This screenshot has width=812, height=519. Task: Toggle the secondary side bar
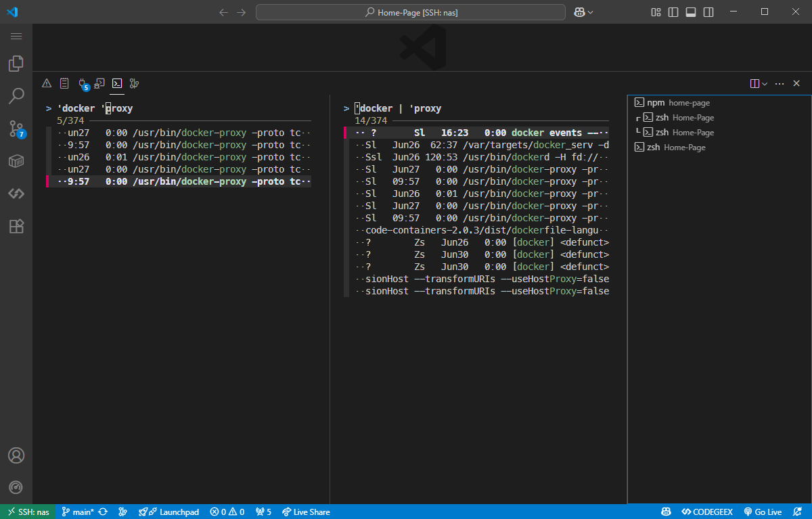pos(708,12)
